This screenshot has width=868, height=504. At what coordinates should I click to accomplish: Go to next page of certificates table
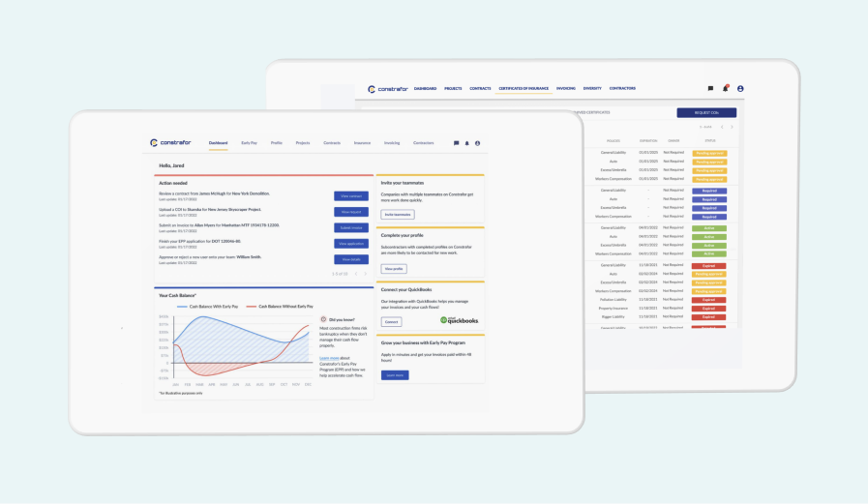pyautogui.click(x=732, y=128)
